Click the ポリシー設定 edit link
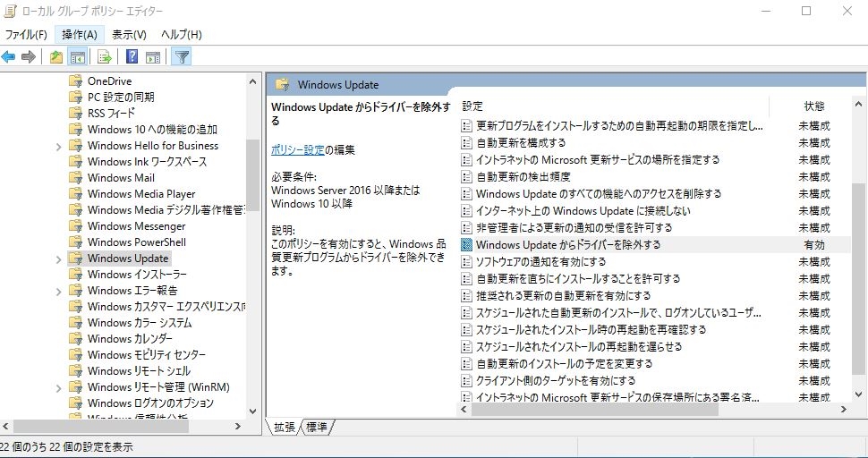 [298, 149]
